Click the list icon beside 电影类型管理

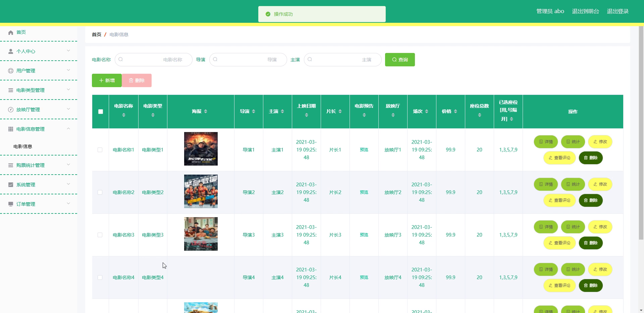pyautogui.click(x=11, y=90)
